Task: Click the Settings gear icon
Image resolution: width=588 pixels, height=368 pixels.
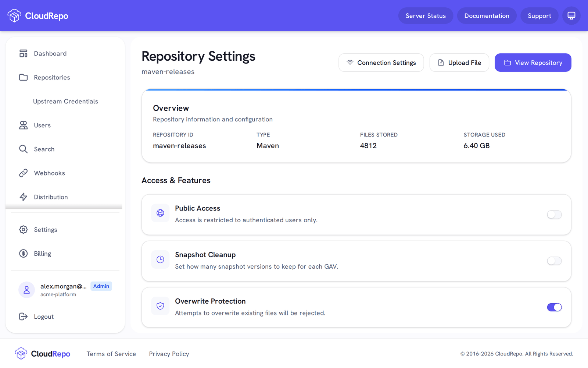Action: tap(24, 230)
